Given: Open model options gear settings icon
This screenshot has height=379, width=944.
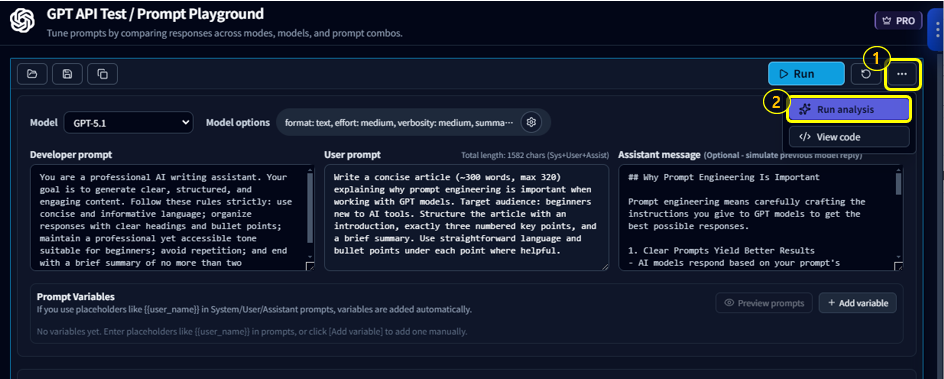Looking at the screenshot, I should [531, 122].
